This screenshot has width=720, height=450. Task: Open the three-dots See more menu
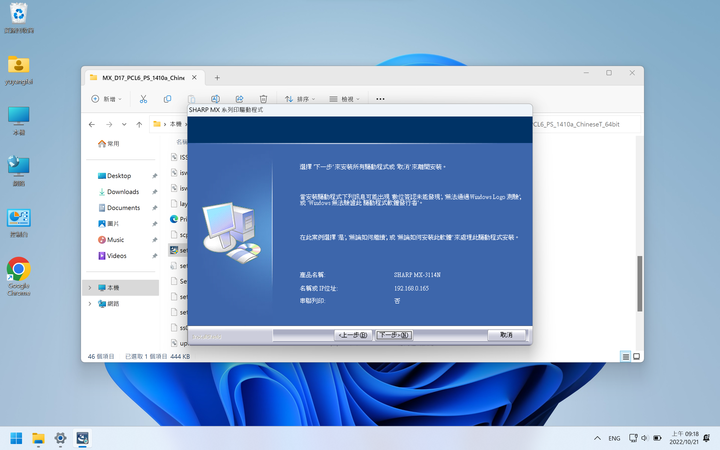click(380, 99)
